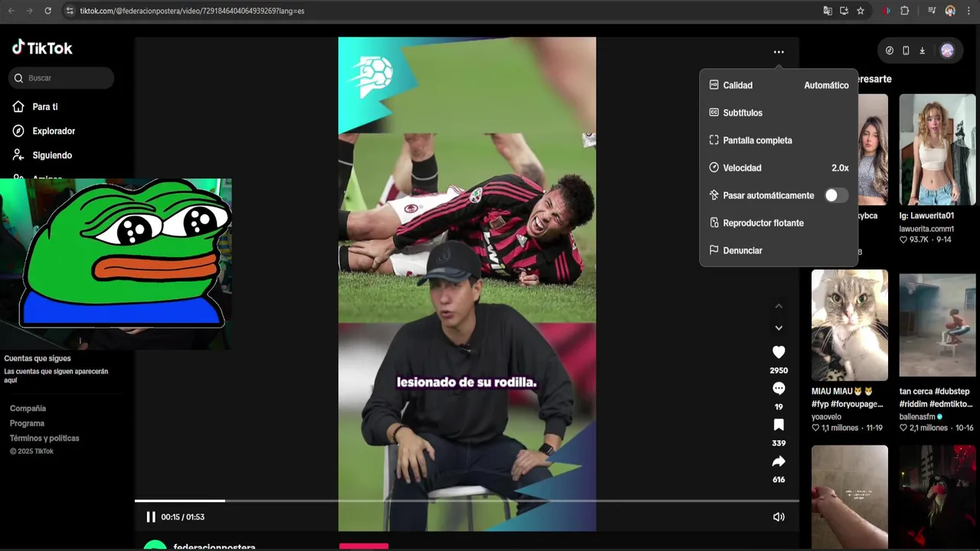
Task: Click the Calidad icon
Action: 714,85
